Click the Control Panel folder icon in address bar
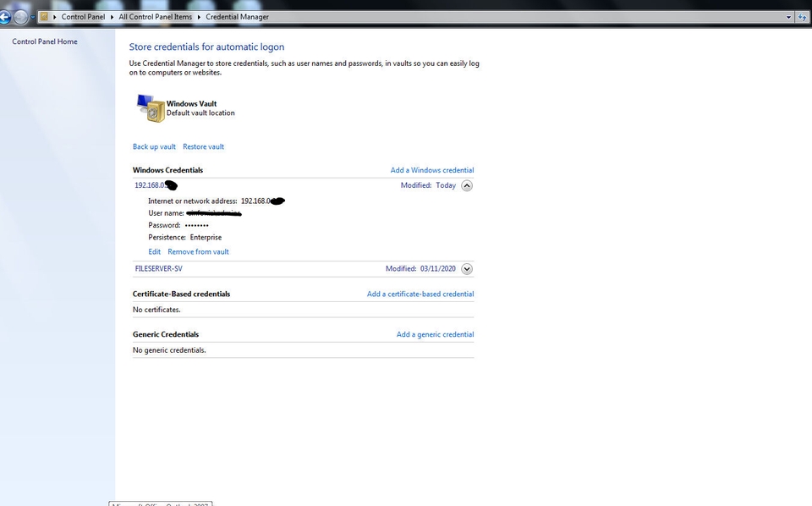The height and width of the screenshot is (506, 812). pos(45,17)
